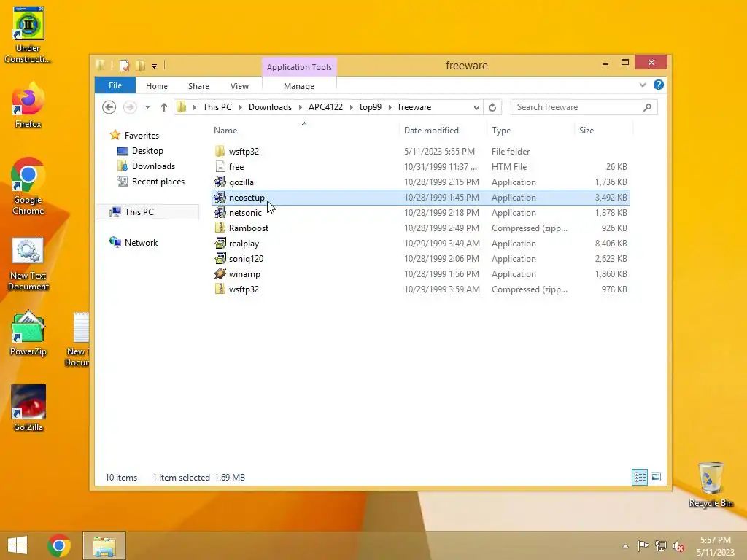Launch Chrome from the taskbar
Screen dimensions: 747x560
click(x=59, y=545)
